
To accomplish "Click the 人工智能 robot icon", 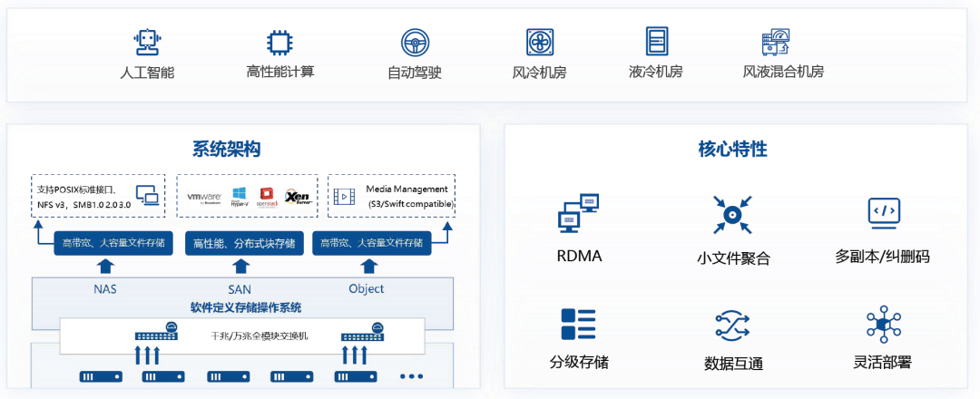I will click(x=147, y=43).
